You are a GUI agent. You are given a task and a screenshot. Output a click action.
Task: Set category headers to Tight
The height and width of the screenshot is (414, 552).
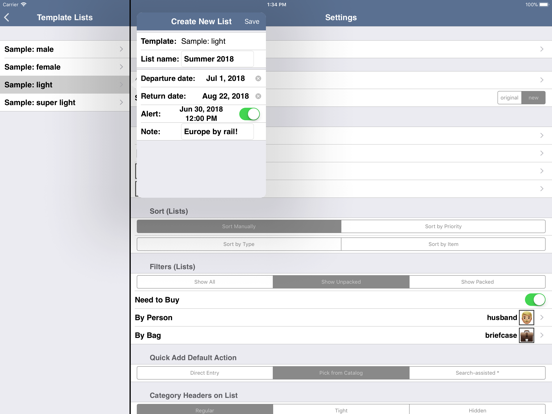341,409
